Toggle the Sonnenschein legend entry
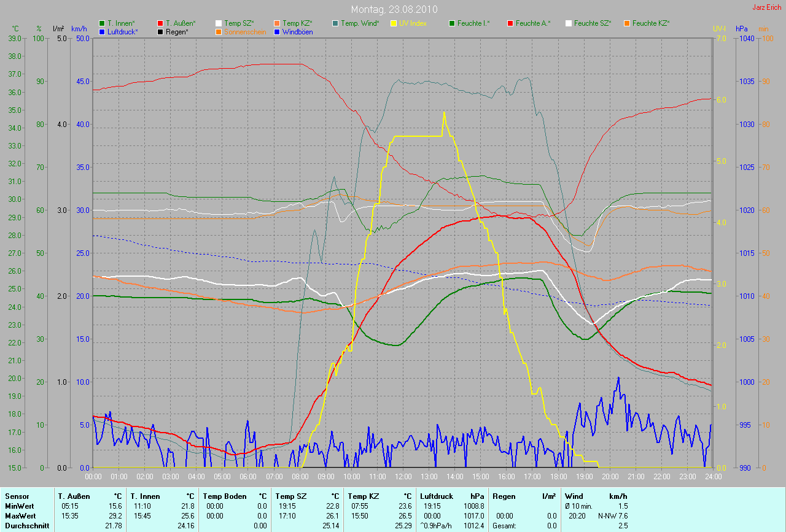Screen dimensions: 786x532 point(241,31)
